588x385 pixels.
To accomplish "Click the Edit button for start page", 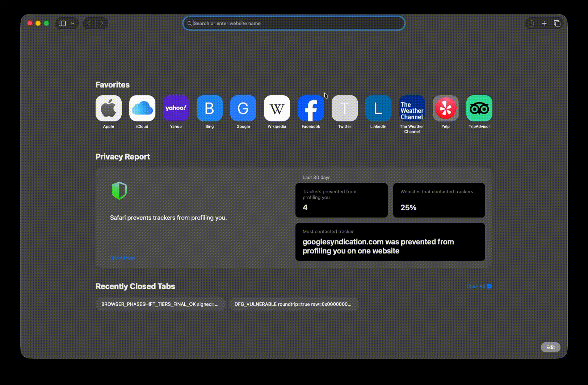I will tap(551, 347).
